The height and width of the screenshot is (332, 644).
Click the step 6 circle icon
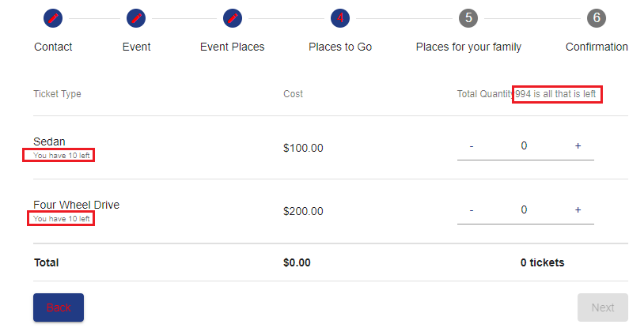coord(597,17)
